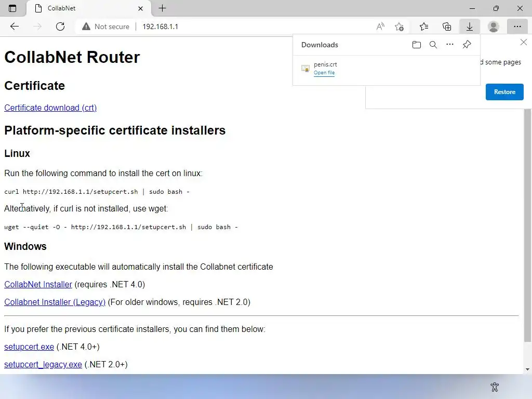Click the wget --quiet command text
This screenshot has width=532, height=399.
[x=121, y=227]
